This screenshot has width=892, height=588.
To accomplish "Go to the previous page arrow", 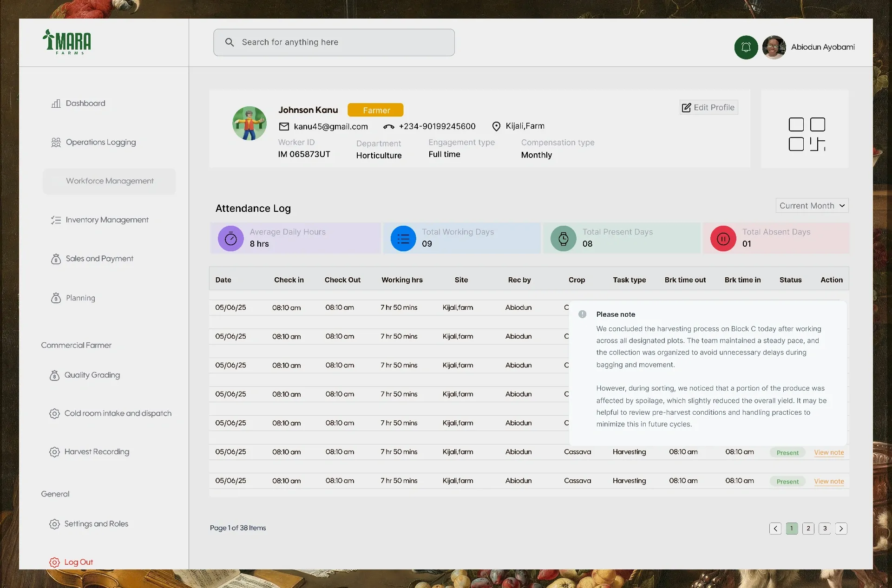I will point(775,529).
